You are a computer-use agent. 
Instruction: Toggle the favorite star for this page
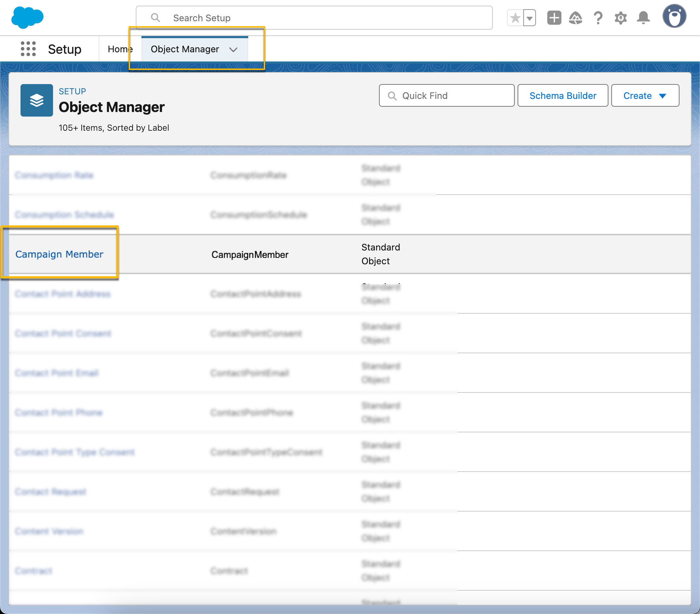click(515, 18)
